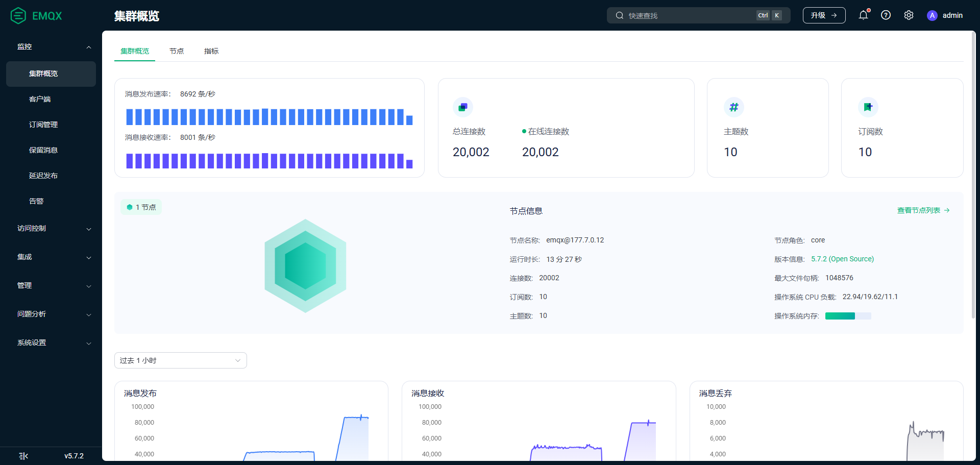
Task: Collapse sidebar using bottom-left collapse icon
Action: click(x=23, y=456)
